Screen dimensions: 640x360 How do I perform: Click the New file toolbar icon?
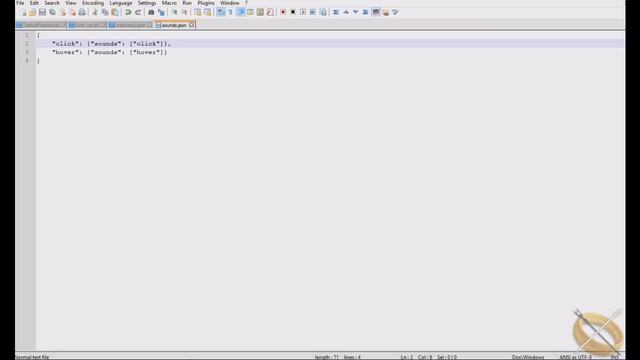tap(23, 12)
